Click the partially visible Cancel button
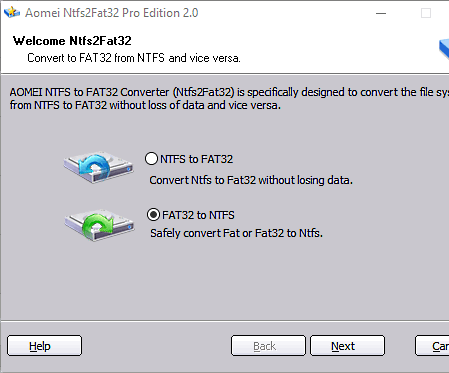Screen dimensions: 449x373 point(432,346)
